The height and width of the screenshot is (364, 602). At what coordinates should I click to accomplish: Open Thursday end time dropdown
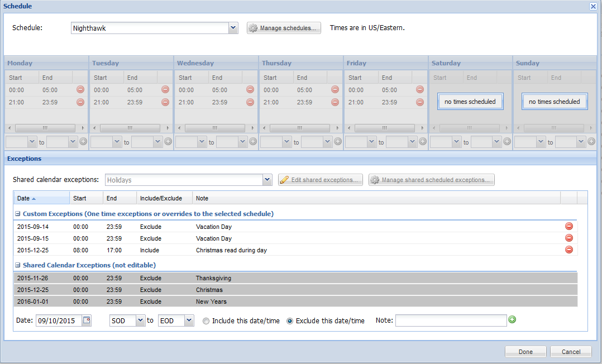point(327,142)
